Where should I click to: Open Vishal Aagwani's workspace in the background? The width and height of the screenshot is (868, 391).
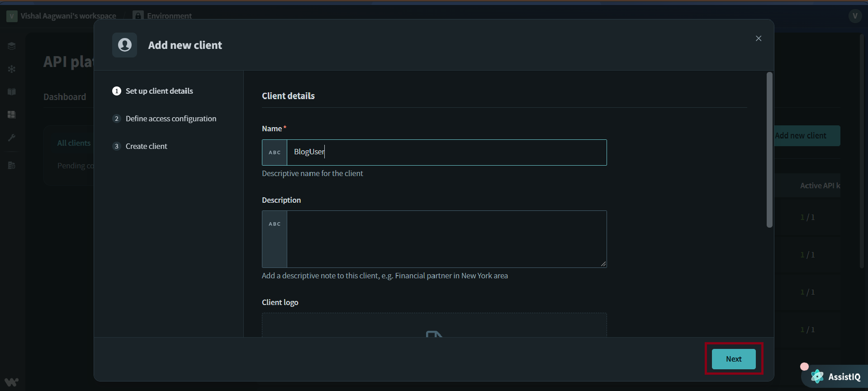click(68, 16)
